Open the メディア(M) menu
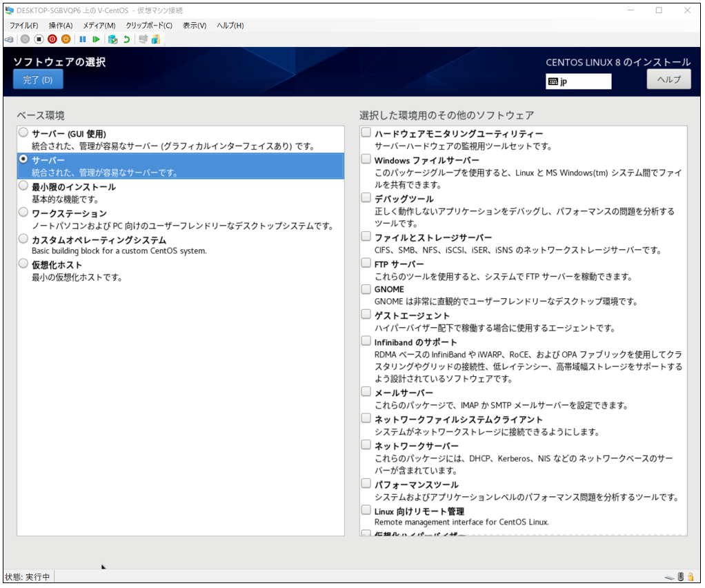The image size is (705, 588). pos(99,26)
